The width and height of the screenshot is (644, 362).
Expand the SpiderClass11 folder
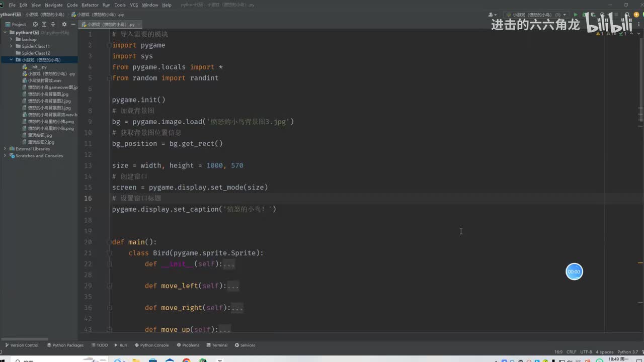click(x=11, y=46)
